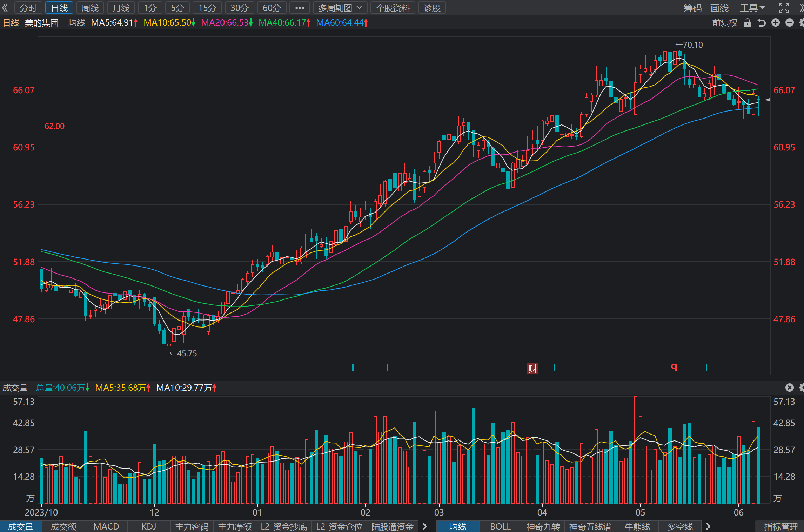This screenshot has height=532, width=804.
Task: Enter full-screen mode via the expand arrows icon
Action: 784,8
